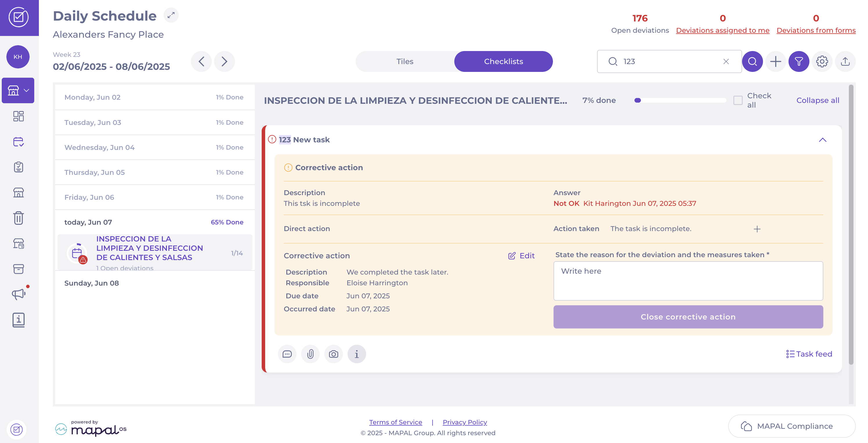Click the filter funnel icon
Screen dimensions: 868x443
tap(799, 61)
